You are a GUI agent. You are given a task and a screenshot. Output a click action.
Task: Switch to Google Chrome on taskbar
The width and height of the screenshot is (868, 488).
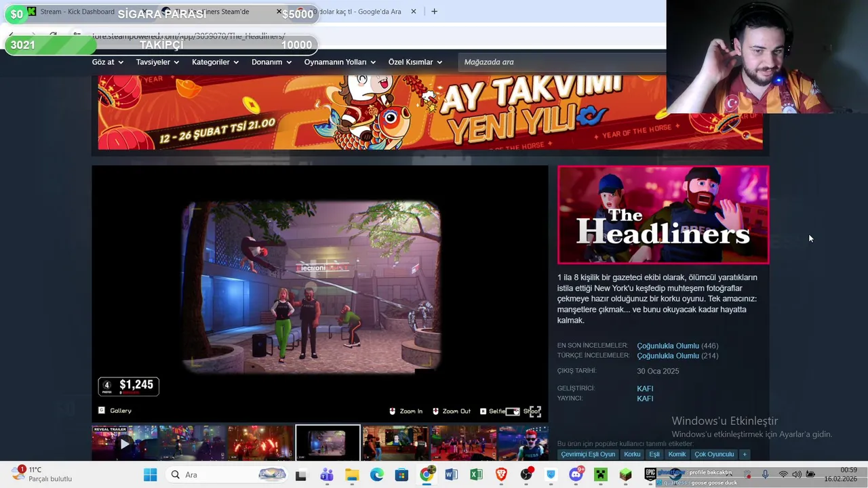pos(427,474)
